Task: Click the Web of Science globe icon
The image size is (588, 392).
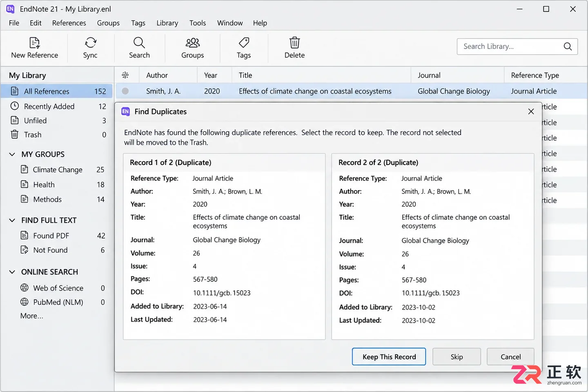Action: [x=24, y=288]
